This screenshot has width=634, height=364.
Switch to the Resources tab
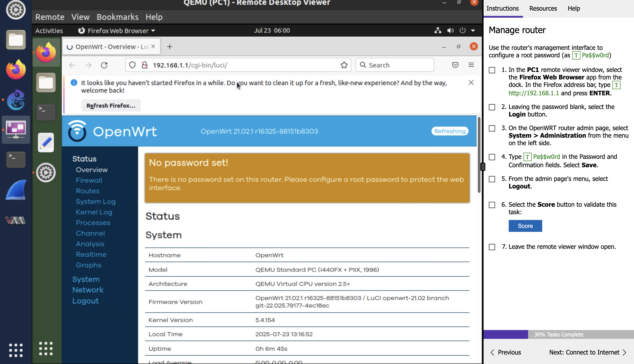pyautogui.click(x=543, y=9)
